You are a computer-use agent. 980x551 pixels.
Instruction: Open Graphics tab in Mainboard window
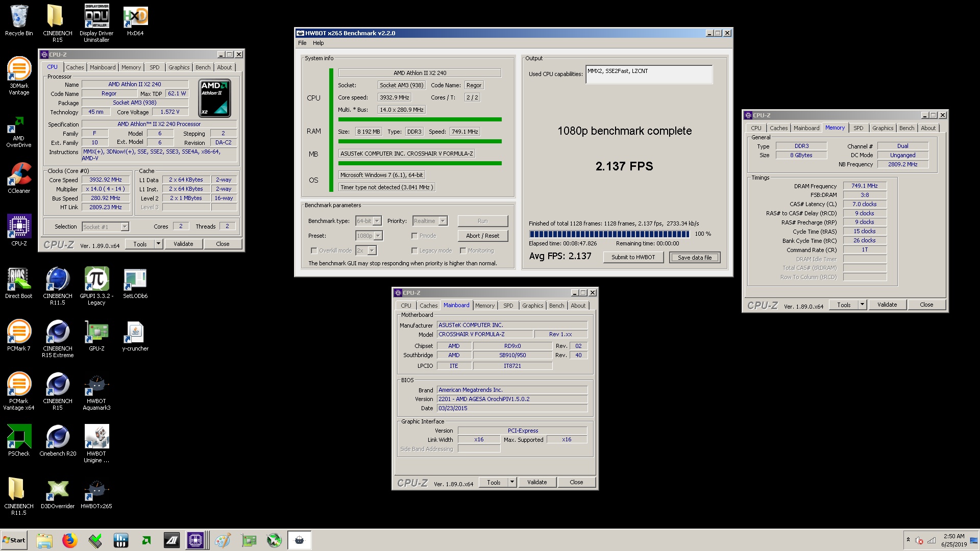click(x=532, y=306)
